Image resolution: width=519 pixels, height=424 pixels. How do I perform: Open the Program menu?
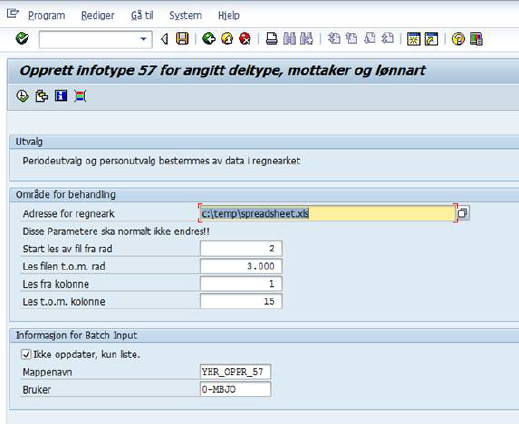[x=46, y=15]
